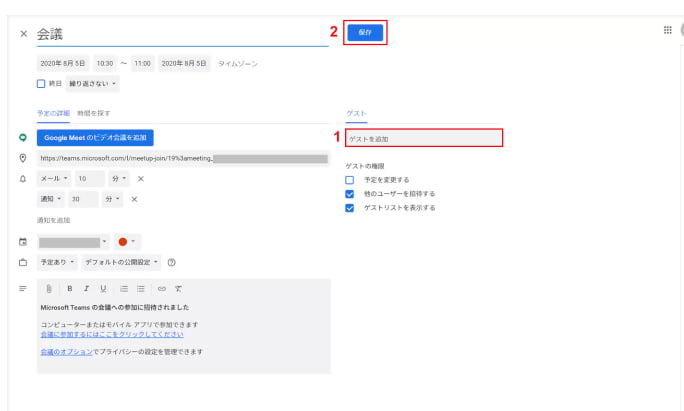Toggle italic formatting in description

pos(86,289)
